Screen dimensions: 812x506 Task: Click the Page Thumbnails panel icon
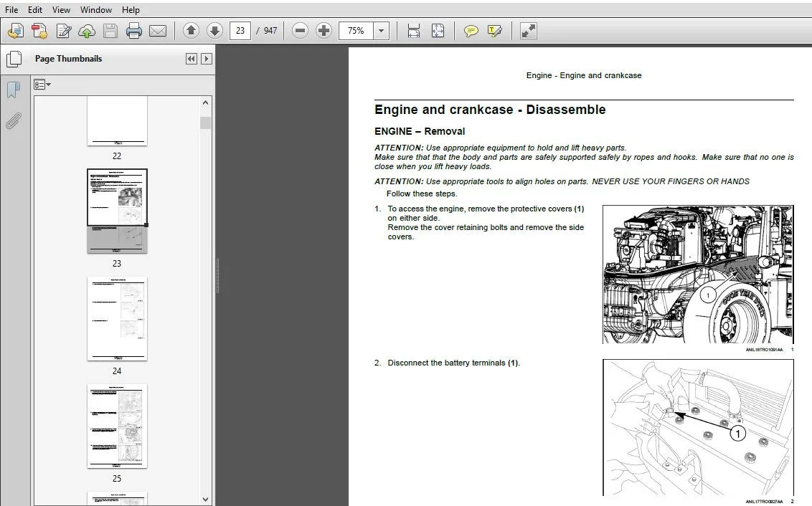click(x=14, y=59)
